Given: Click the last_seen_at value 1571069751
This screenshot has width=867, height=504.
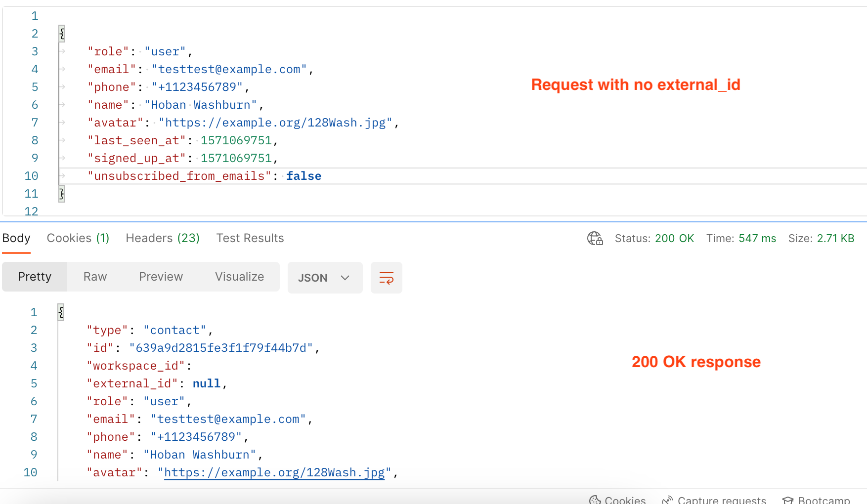Looking at the screenshot, I should (236, 140).
